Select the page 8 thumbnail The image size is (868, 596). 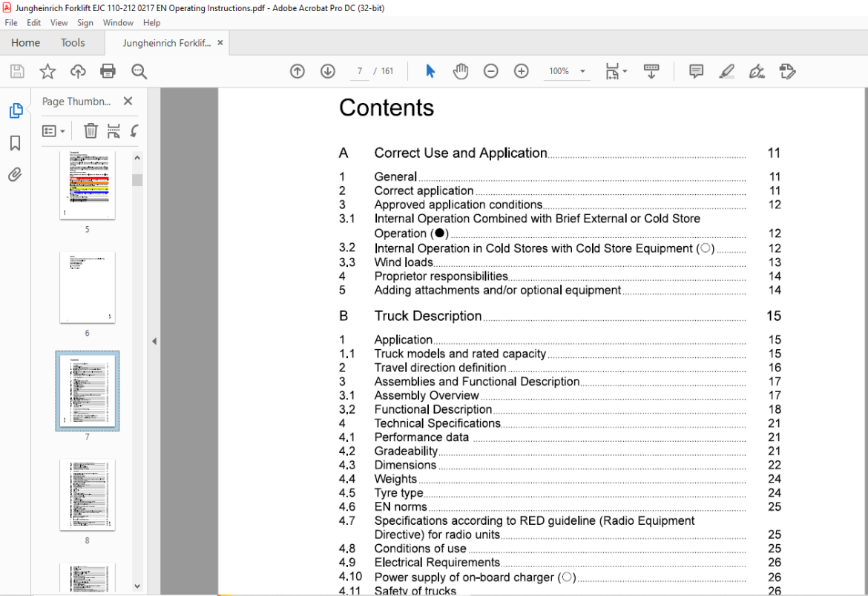(x=88, y=494)
